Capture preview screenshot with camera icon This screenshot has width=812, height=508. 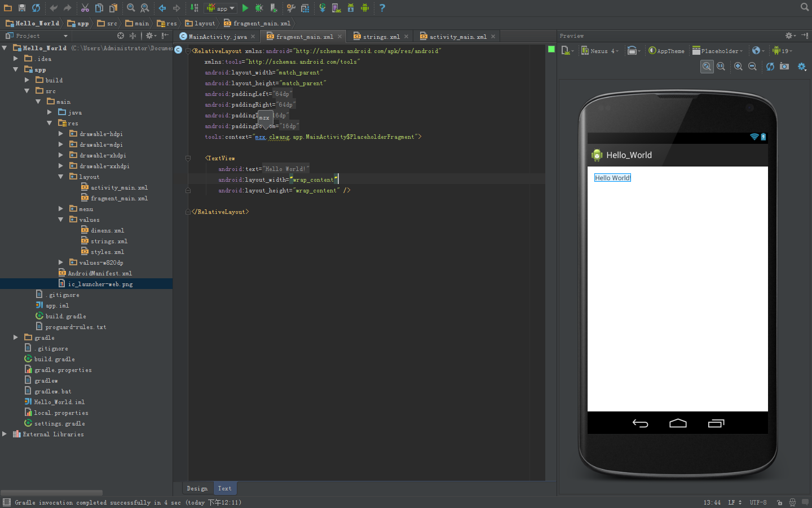coord(784,67)
